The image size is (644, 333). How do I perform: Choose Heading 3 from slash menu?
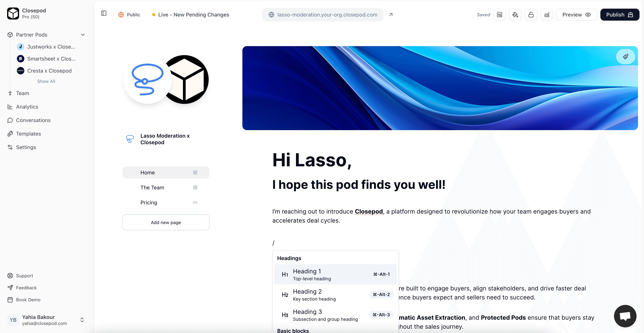click(335, 315)
